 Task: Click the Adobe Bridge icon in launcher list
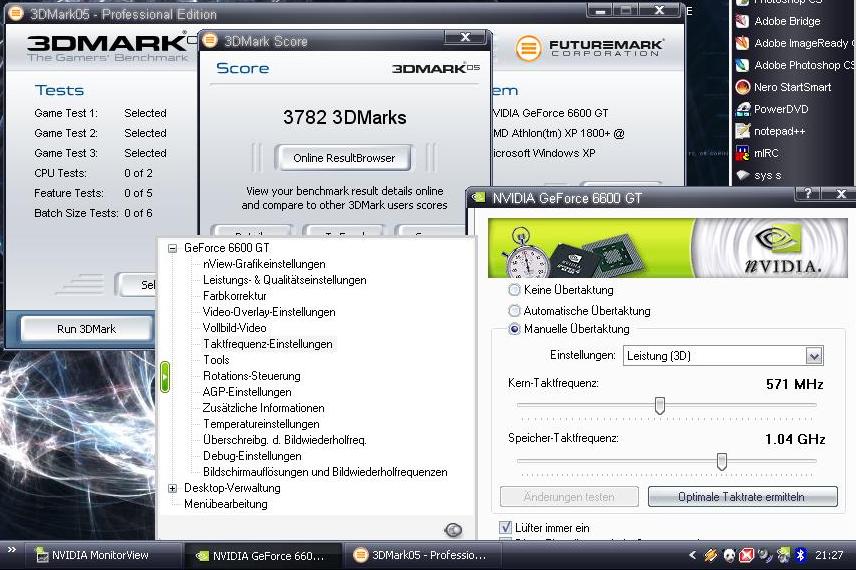click(x=742, y=21)
